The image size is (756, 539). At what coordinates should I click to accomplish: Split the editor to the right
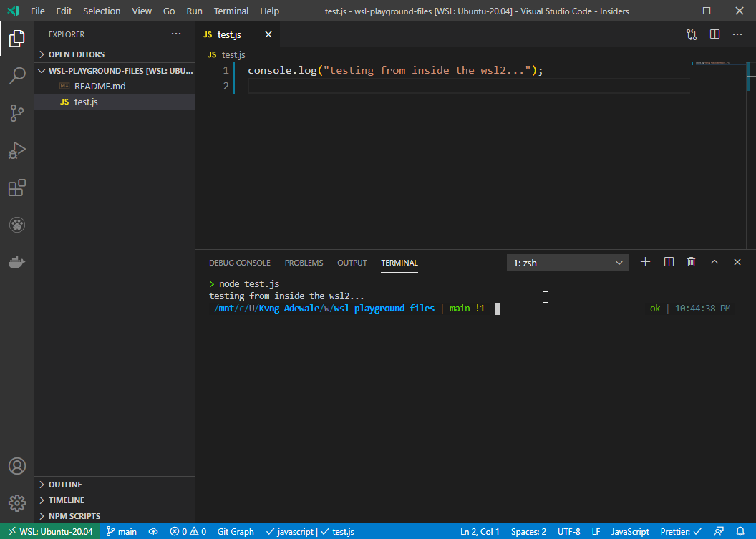[x=714, y=34]
